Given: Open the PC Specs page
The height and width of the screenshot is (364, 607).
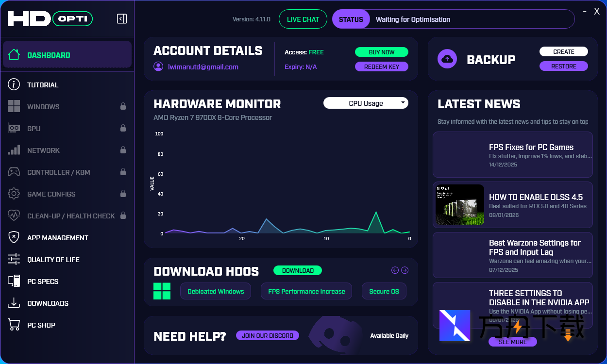Looking at the screenshot, I should coord(43,281).
